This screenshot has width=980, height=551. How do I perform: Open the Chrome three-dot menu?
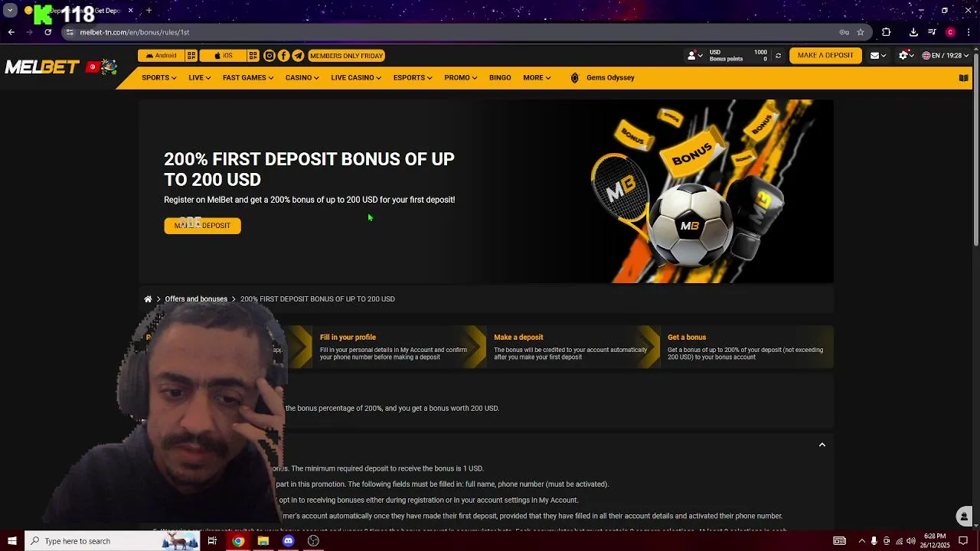[x=969, y=32]
